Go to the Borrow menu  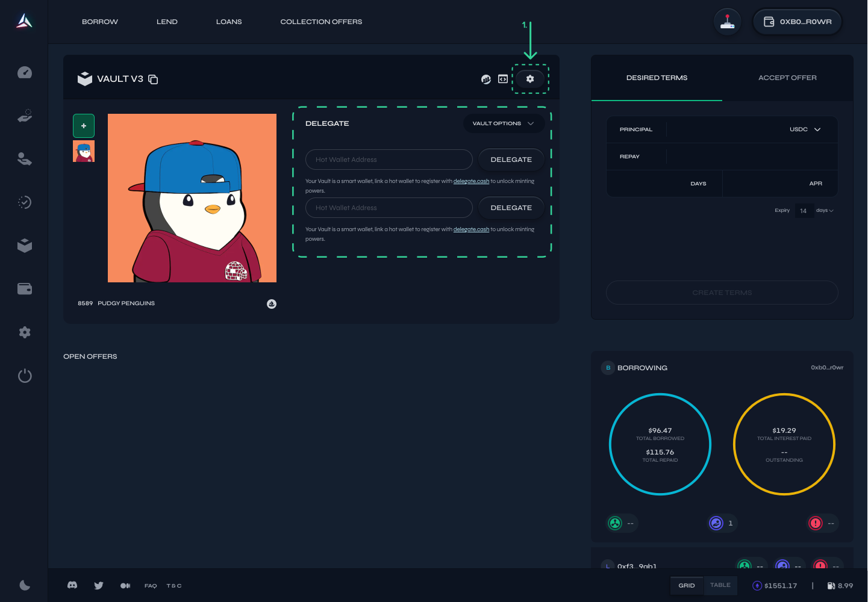(x=100, y=22)
